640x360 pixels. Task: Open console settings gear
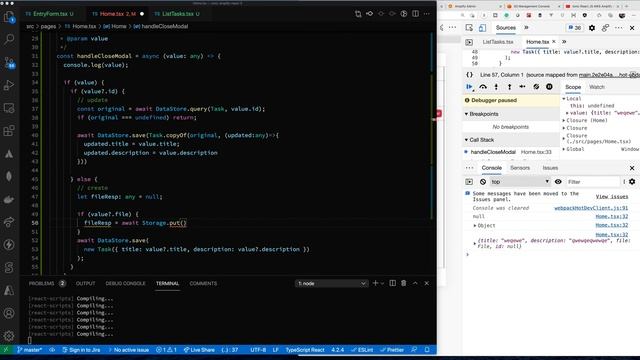point(632,182)
